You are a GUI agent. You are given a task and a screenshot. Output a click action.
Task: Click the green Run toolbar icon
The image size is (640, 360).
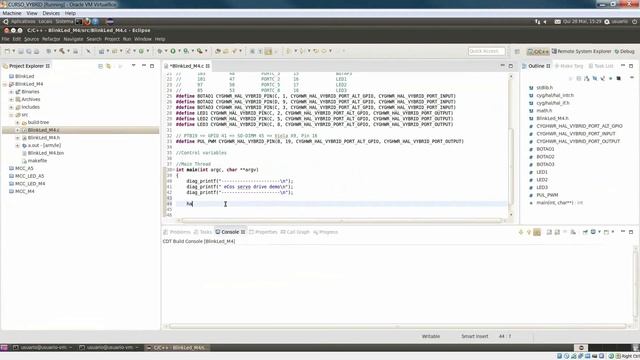tap(173, 51)
